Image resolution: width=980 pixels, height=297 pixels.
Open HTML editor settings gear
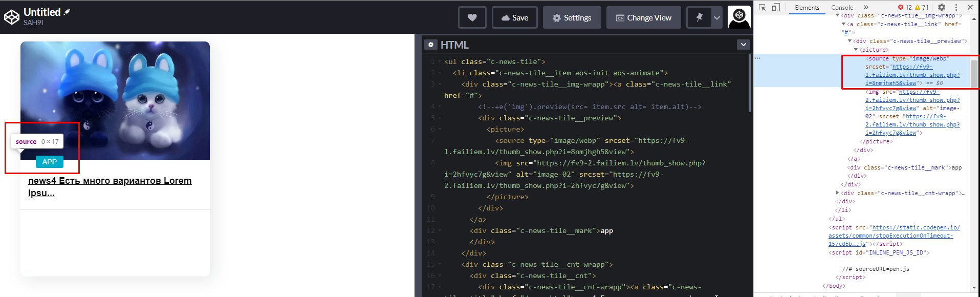(x=431, y=45)
